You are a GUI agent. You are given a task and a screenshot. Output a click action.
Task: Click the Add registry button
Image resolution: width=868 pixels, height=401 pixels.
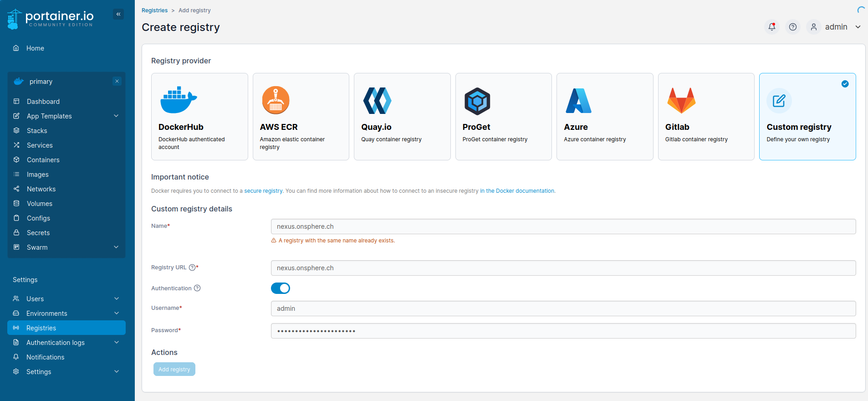point(174,369)
